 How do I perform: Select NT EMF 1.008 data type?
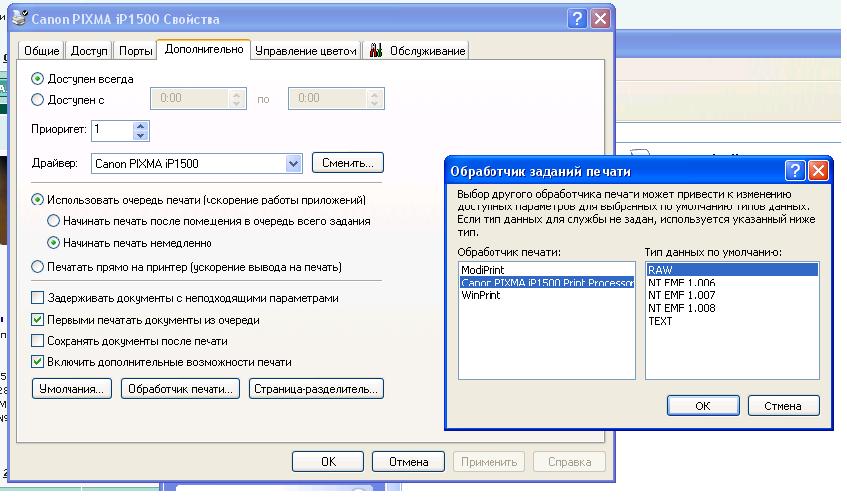coord(732,308)
